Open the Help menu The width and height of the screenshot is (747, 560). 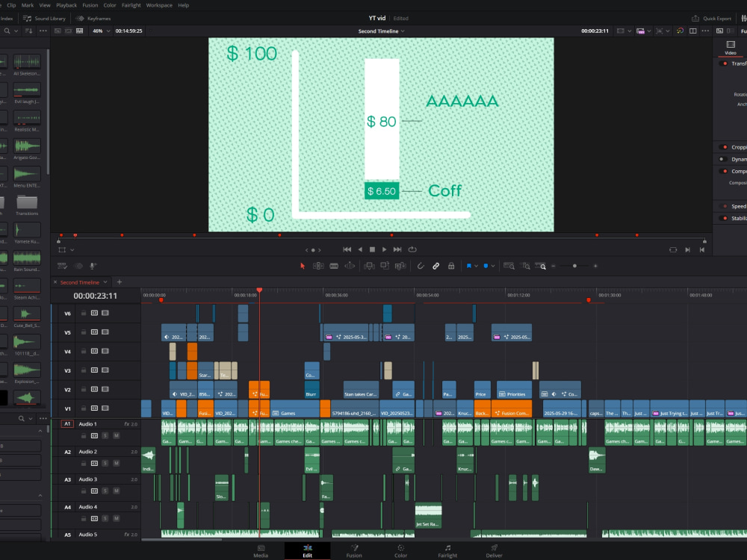[184, 5]
